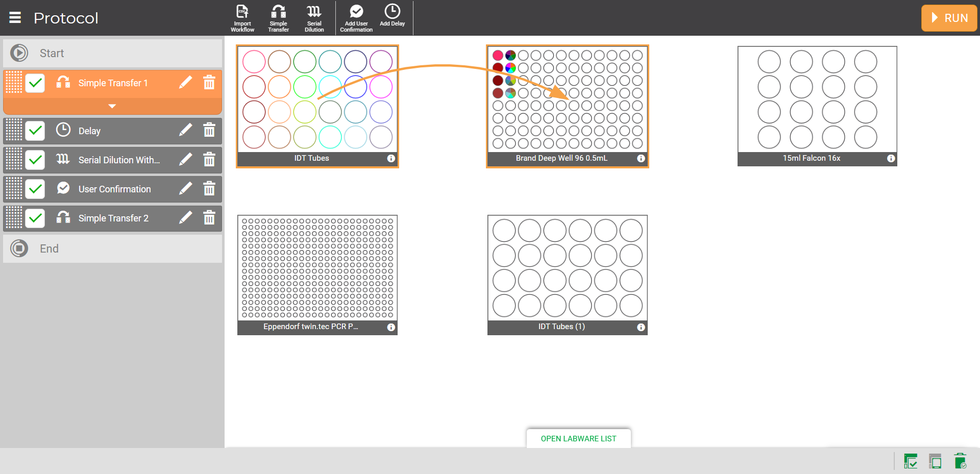Select the Simple Transfer 2 step

tap(113, 218)
